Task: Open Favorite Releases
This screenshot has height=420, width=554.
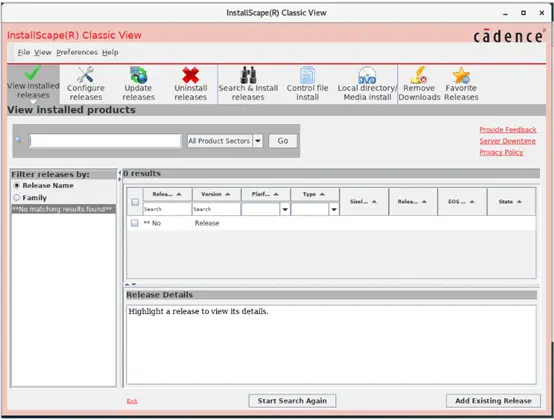Action: (461, 84)
